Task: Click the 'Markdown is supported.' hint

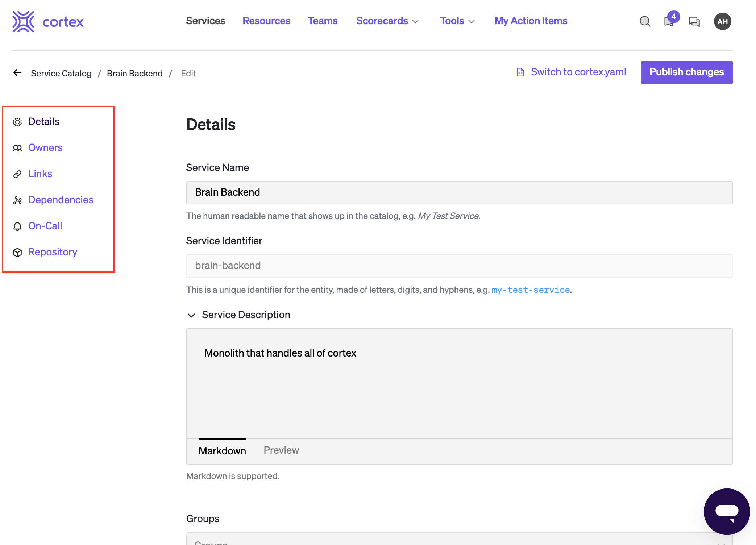Action: coord(233,476)
